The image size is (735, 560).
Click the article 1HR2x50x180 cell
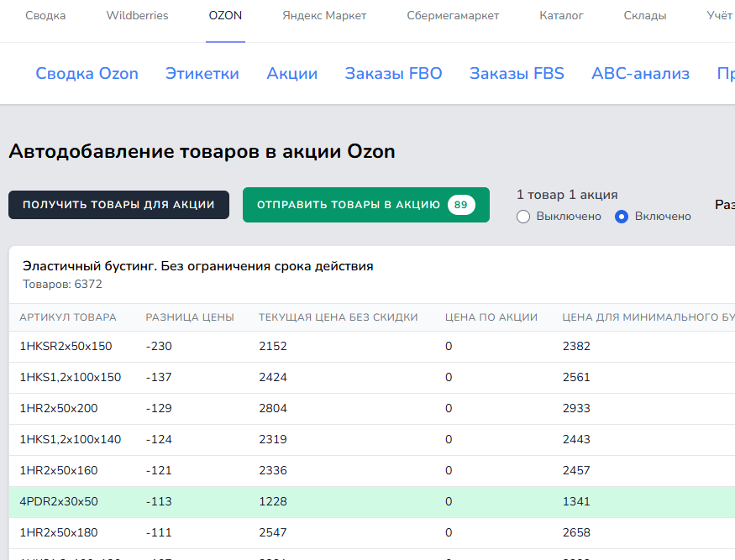pyautogui.click(x=59, y=532)
